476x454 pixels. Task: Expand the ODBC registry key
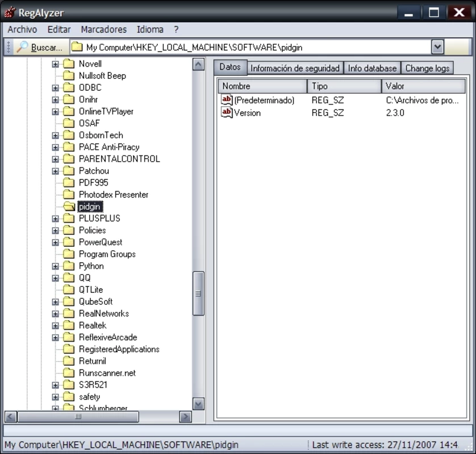click(x=55, y=88)
